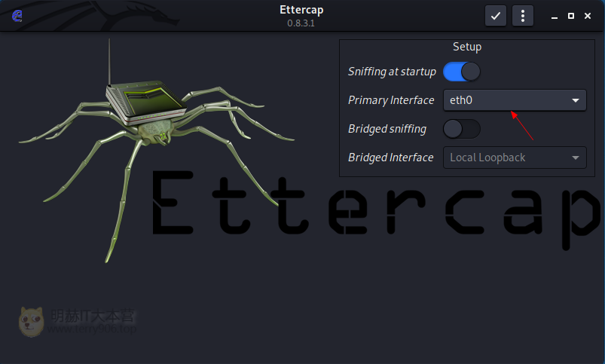The width and height of the screenshot is (605, 364).
Task: Close the Ettercap window
Action: click(x=588, y=16)
